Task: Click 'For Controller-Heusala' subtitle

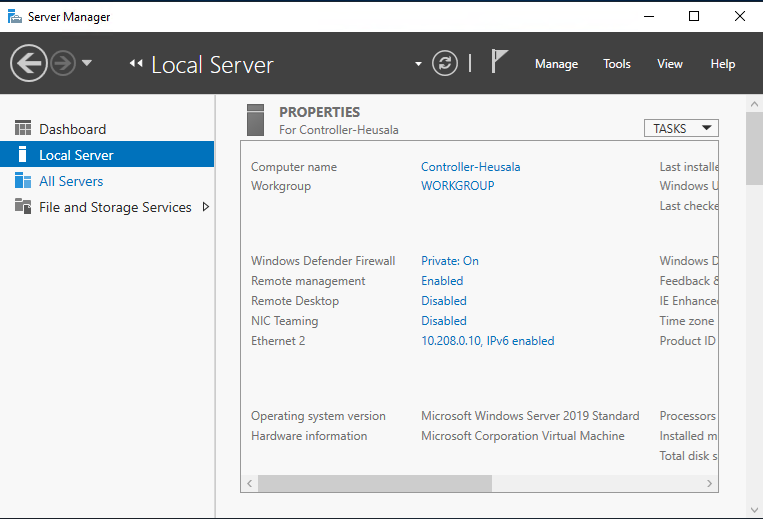Action: (x=339, y=130)
